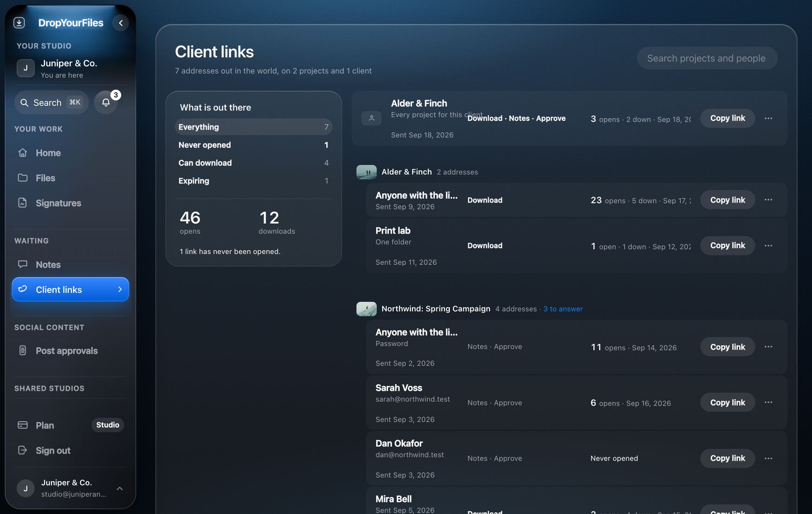
Task: Open more options for Alder & Finch client
Action: [x=768, y=118]
